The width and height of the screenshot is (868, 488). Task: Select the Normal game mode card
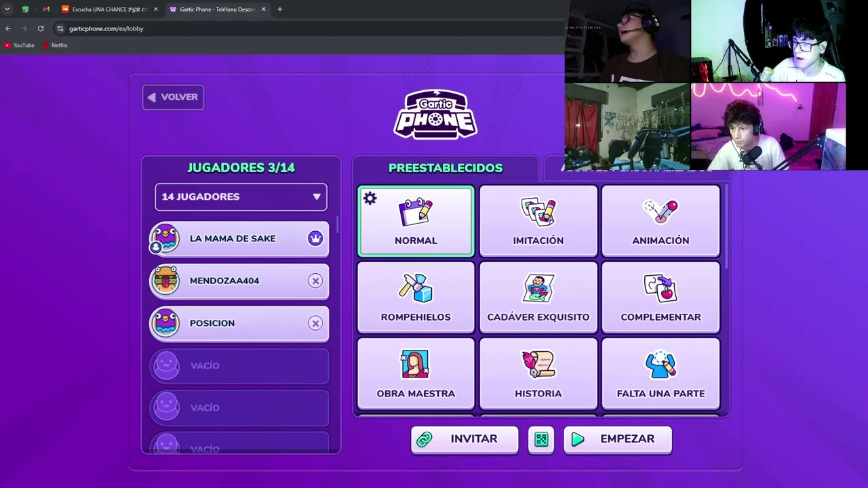416,221
